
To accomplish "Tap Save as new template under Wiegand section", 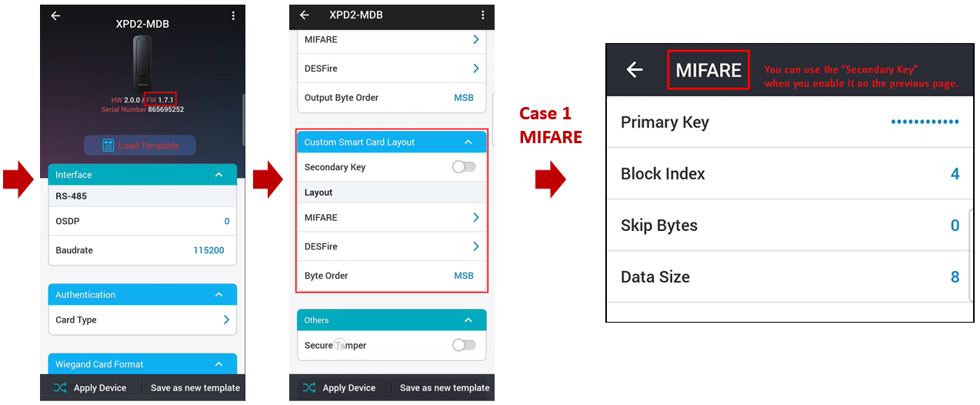I will coord(195,388).
